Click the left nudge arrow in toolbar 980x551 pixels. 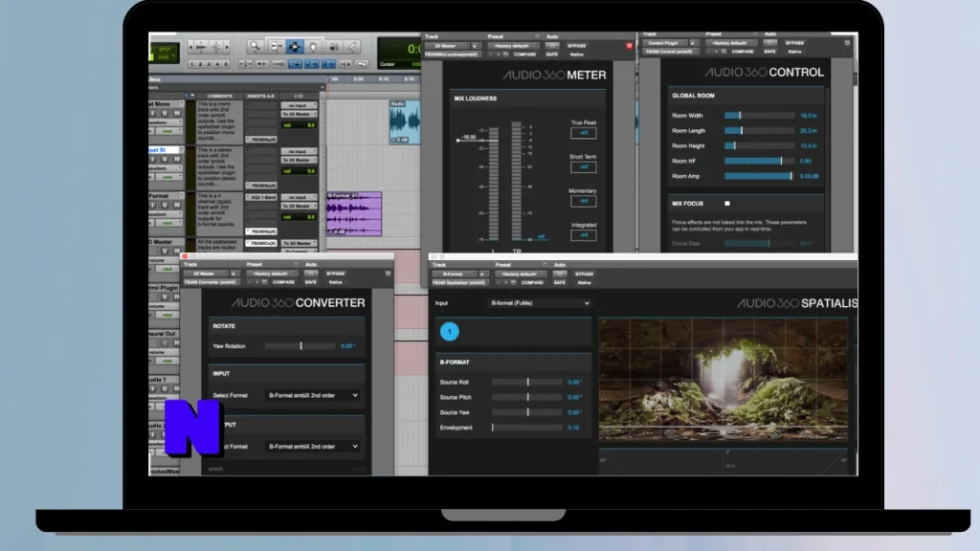191,47
